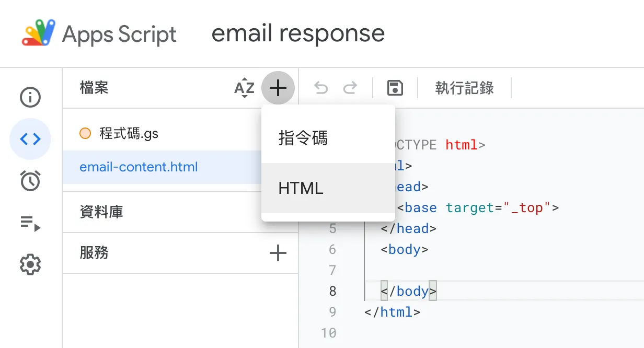Click the red html keyword in DOCTYPE line
The image size is (644, 348).
462,145
